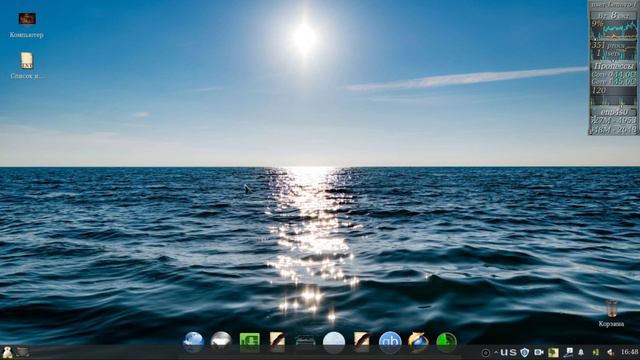Launch the orange-ringed globe browser in the dock
Image resolution: width=640 pixels, height=360 pixels.
pos(418,342)
